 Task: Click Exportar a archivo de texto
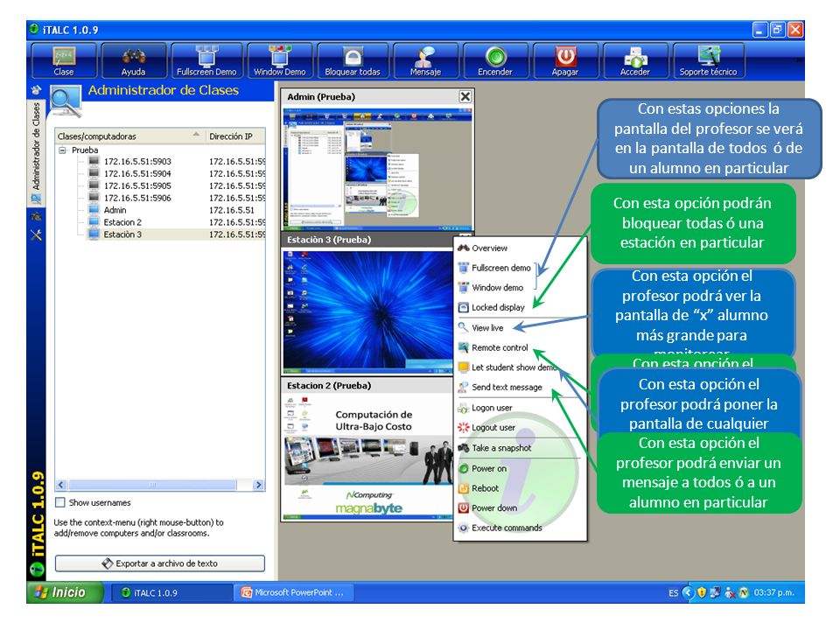pos(159,563)
